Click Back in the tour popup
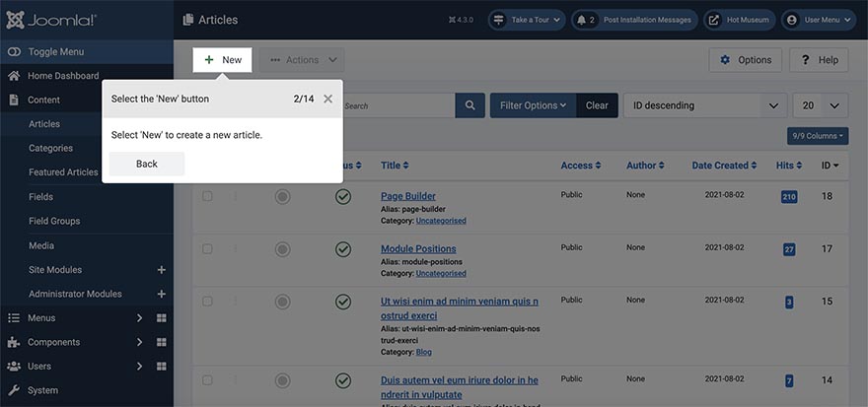This screenshot has width=868, height=407. point(147,164)
